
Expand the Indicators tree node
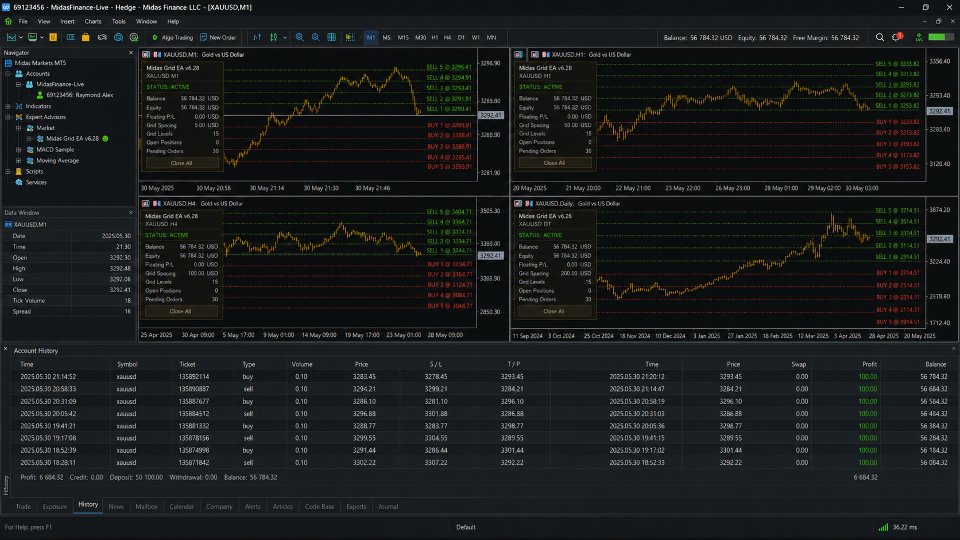(x=8, y=106)
